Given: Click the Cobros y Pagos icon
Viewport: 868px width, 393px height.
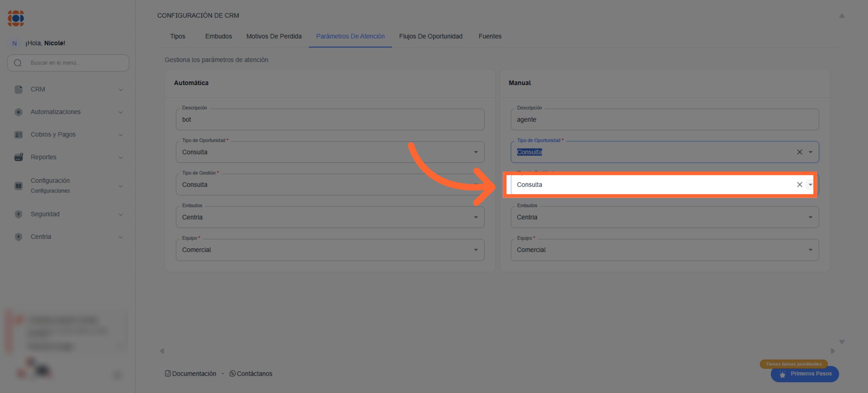Looking at the screenshot, I should click(18, 135).
